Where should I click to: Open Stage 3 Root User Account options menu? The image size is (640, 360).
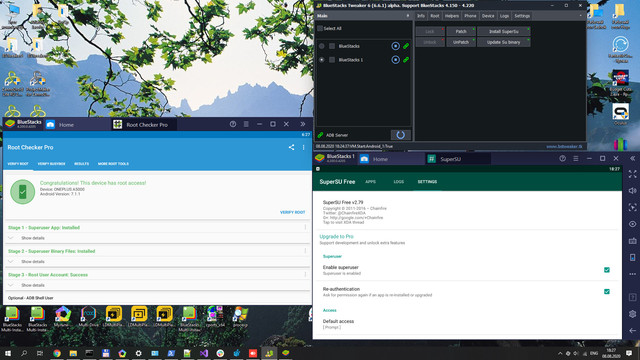(x=305, y=275)
